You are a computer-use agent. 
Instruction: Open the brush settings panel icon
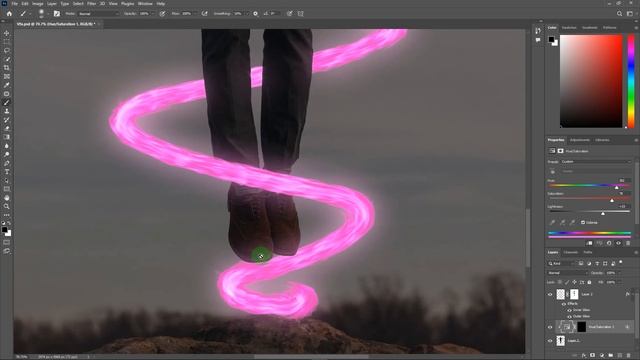coord(57,13)
